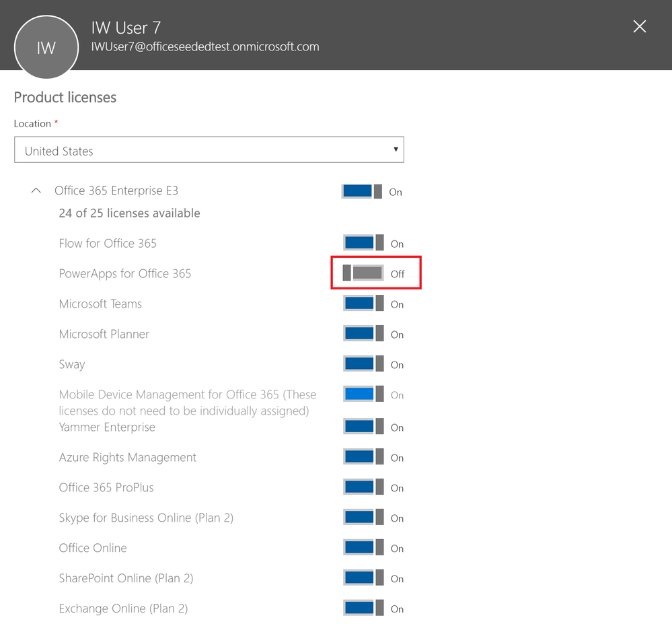Viewport: 672px width, 624px height.
Task: Disable Microsoft Planner license switch
Action: tap(363, 334)
